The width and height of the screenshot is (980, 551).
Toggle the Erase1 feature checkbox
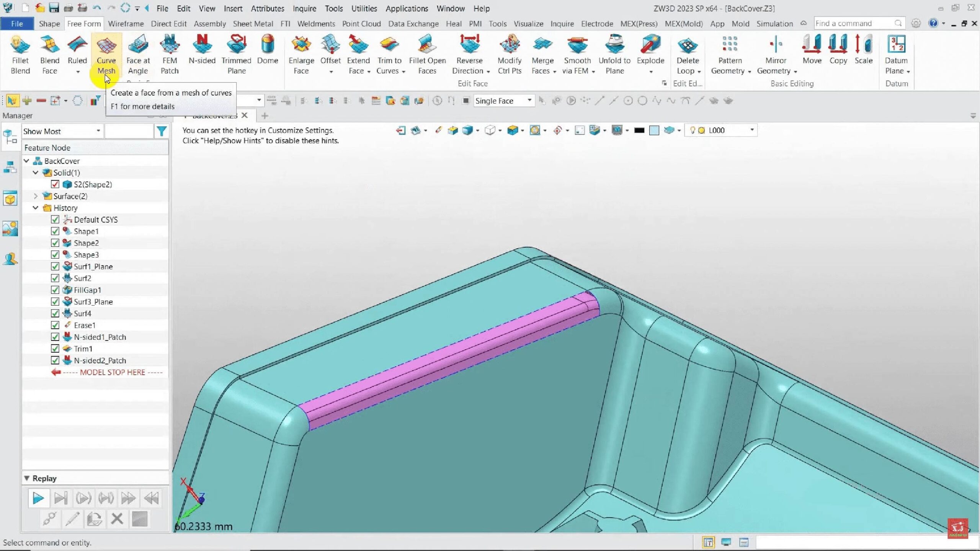[x=55, y=325]
